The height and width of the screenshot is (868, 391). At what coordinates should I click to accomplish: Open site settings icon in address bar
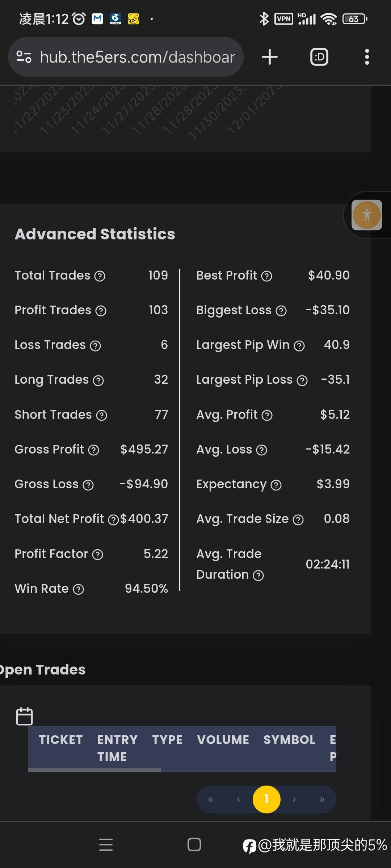(24, 57)
